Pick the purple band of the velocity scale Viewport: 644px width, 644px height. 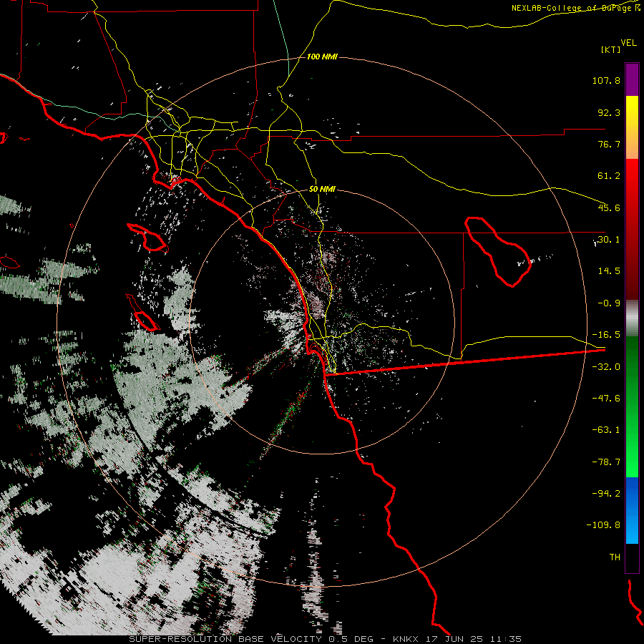[x=632, y=79]
